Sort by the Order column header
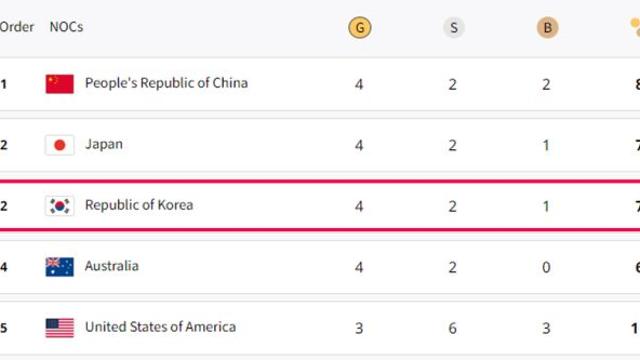This screenshot has width=640, height=360. pos(17,27)
